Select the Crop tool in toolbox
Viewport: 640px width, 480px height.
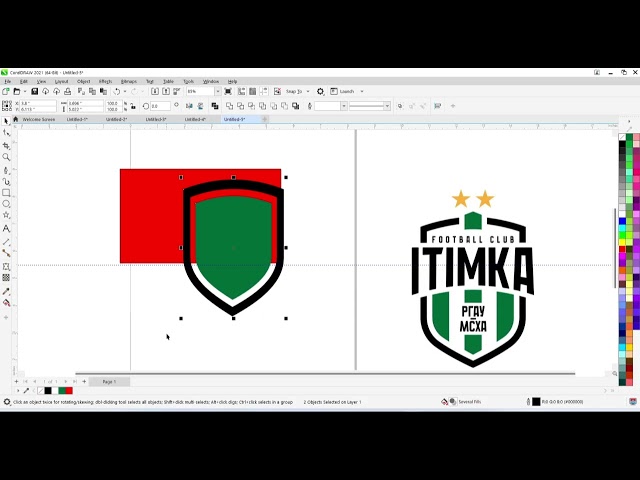click(x=6, y=146)
